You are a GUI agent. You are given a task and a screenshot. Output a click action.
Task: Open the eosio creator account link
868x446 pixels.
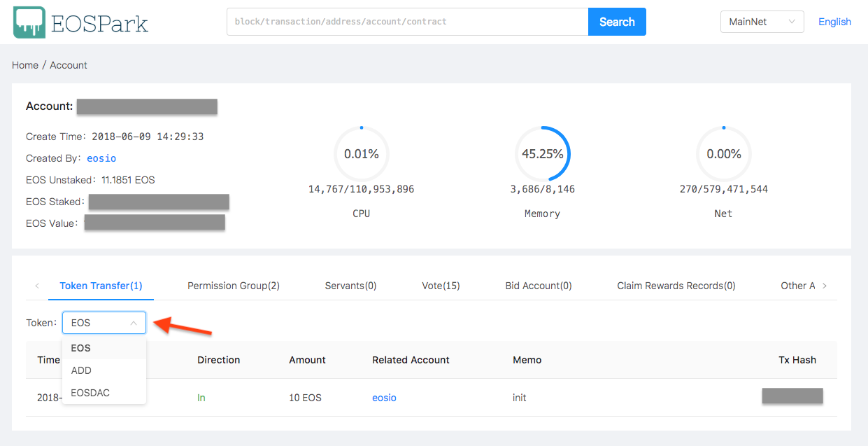[x=101, y=158]
